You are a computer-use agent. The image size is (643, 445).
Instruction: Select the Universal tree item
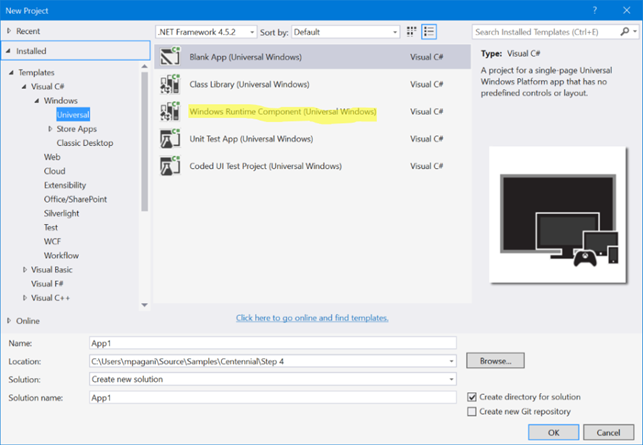click(x=73, y=114)
